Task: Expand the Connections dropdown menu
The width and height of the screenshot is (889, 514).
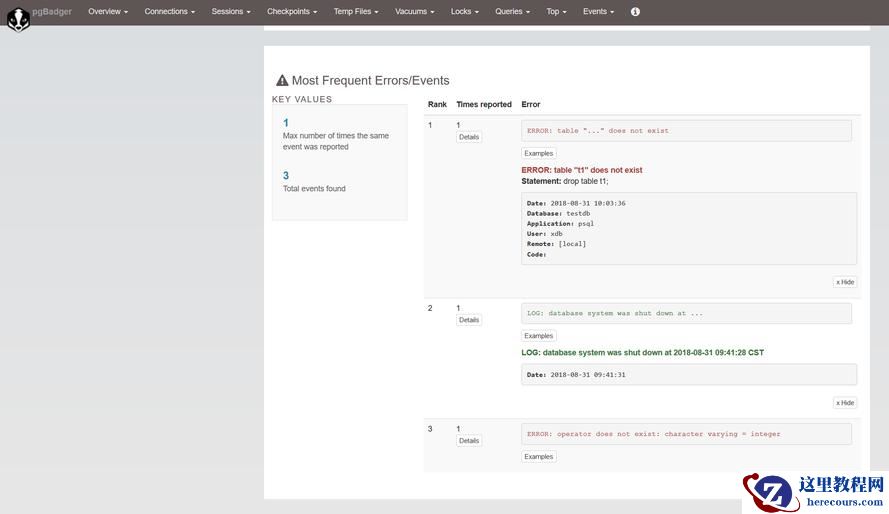Action: tap(169, 12)
